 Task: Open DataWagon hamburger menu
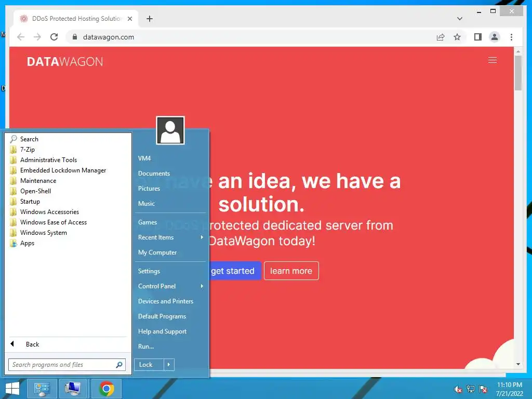pyautogui.click(x=493, y=60)
